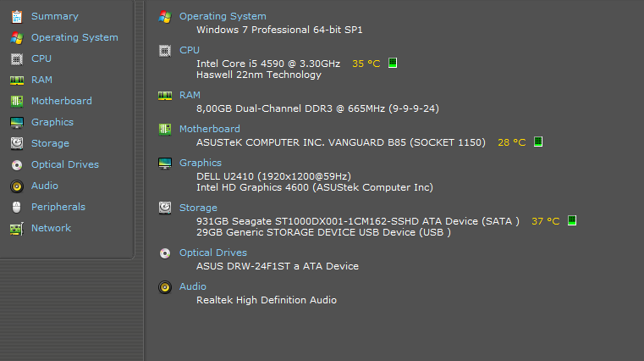Screen dimensions: 644x361
Task: Select the Intel Core i5 4590 text line
Action: pos(268,64)
